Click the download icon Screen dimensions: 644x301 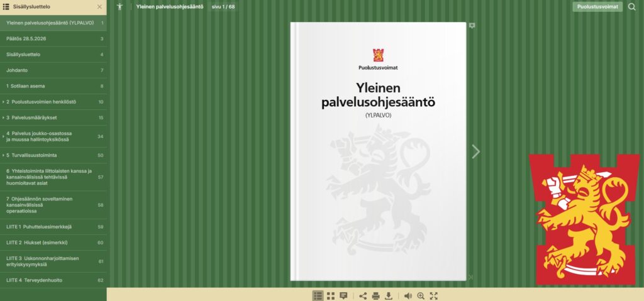(388, 296)
